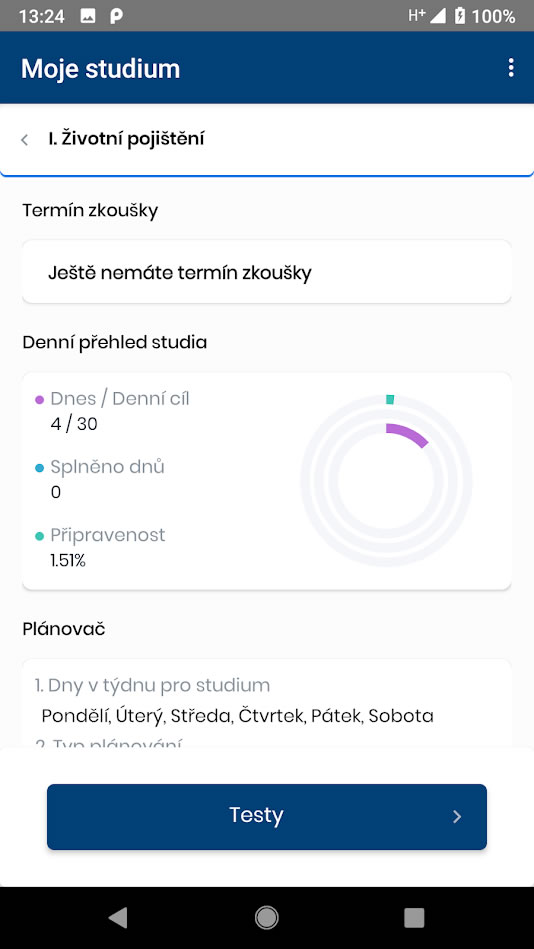The image size is (534, 949).
Task: Tap the teal readiness progress ring segment
Action: click(390, 399)
